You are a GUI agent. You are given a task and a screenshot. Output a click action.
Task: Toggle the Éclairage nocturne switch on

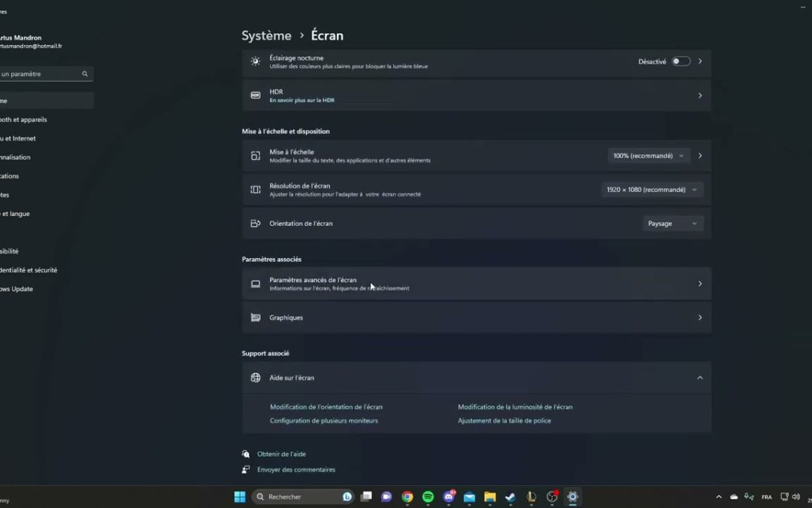coord(681,62)
